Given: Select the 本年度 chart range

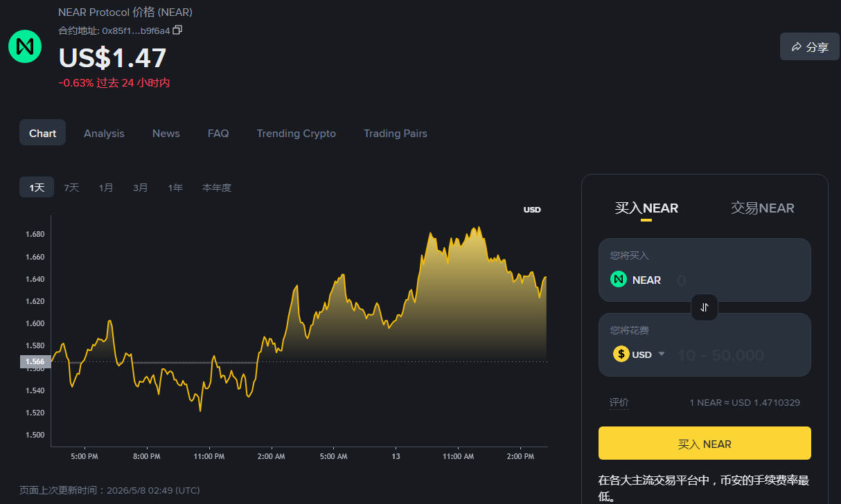Looking at the screenshot, I should point(217,188).
